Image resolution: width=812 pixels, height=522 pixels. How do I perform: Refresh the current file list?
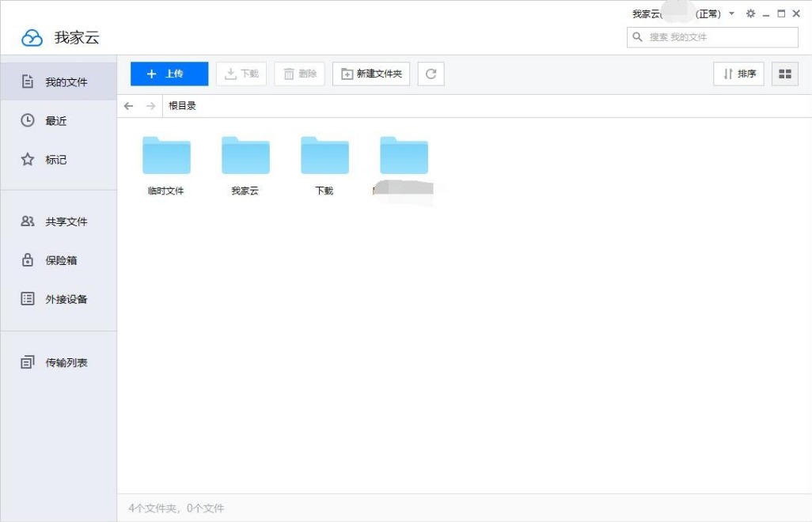431,74
